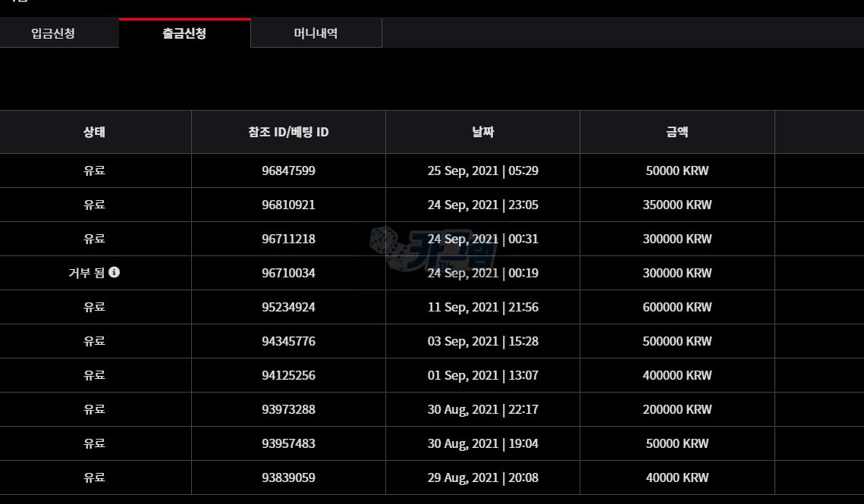Switch to the 입금신청 tab
Viewport: 864px width, 504px height.
tap(53, 33)
